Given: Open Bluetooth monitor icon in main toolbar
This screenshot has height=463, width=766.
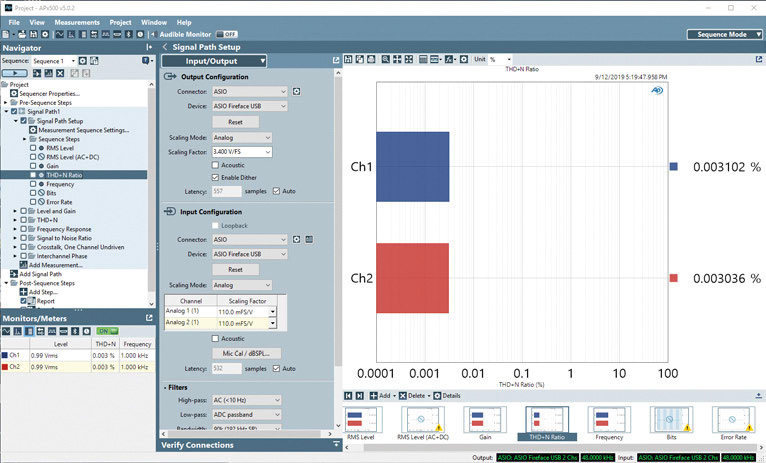Looking at the screenshot, I should point(129,34).
